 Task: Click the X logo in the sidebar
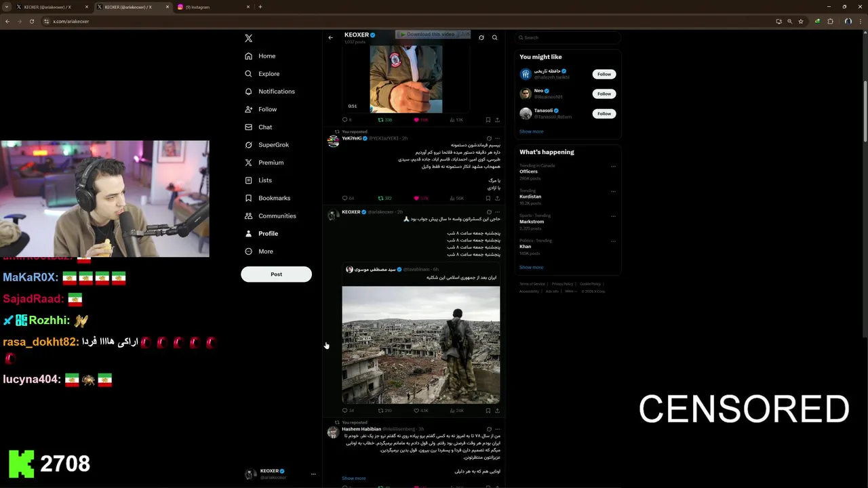point(248,39)
